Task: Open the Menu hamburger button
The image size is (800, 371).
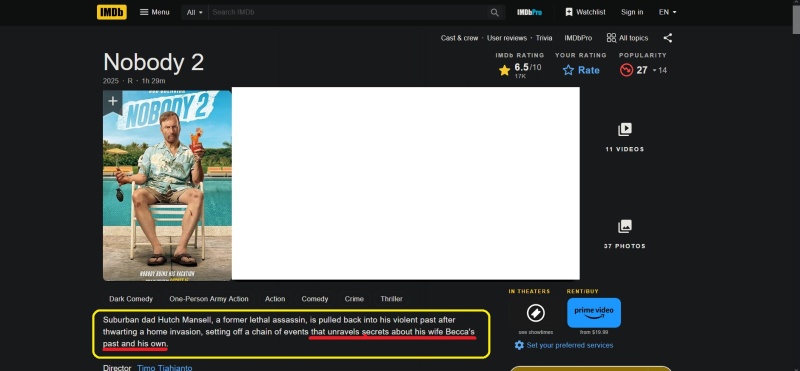Action: coord(155,12)
